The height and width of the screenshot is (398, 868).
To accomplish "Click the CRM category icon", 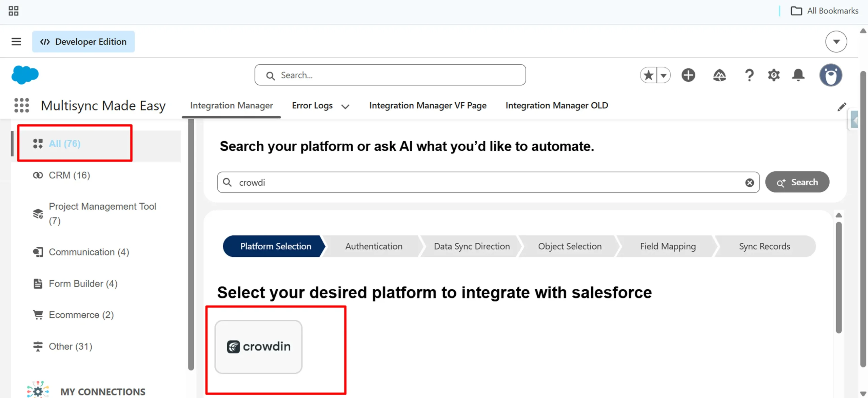I will click(38, 175).
